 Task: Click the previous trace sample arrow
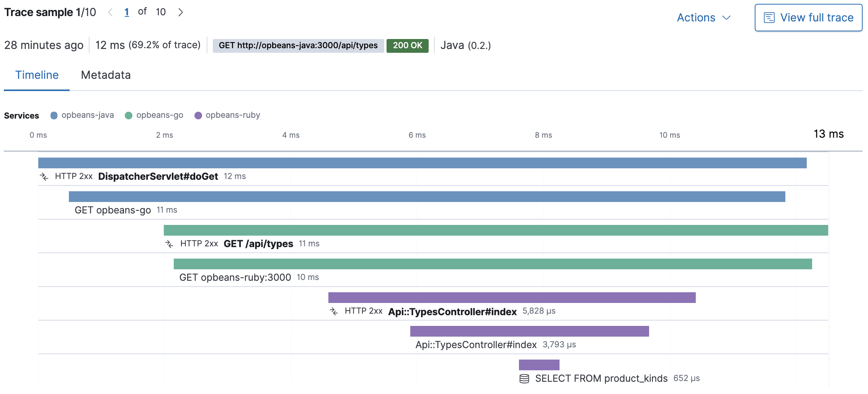click(x=111, y=12)
